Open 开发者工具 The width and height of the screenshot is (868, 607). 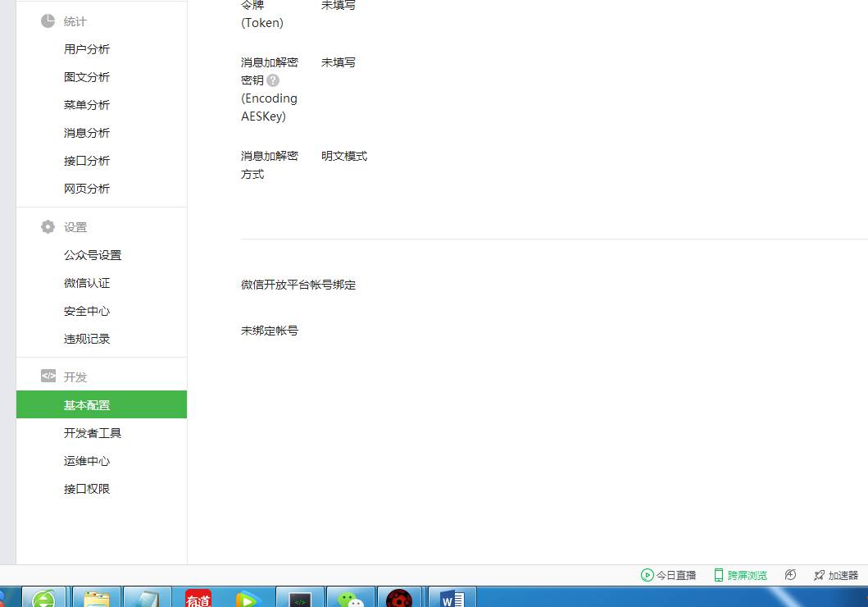(x=93, y=433)
